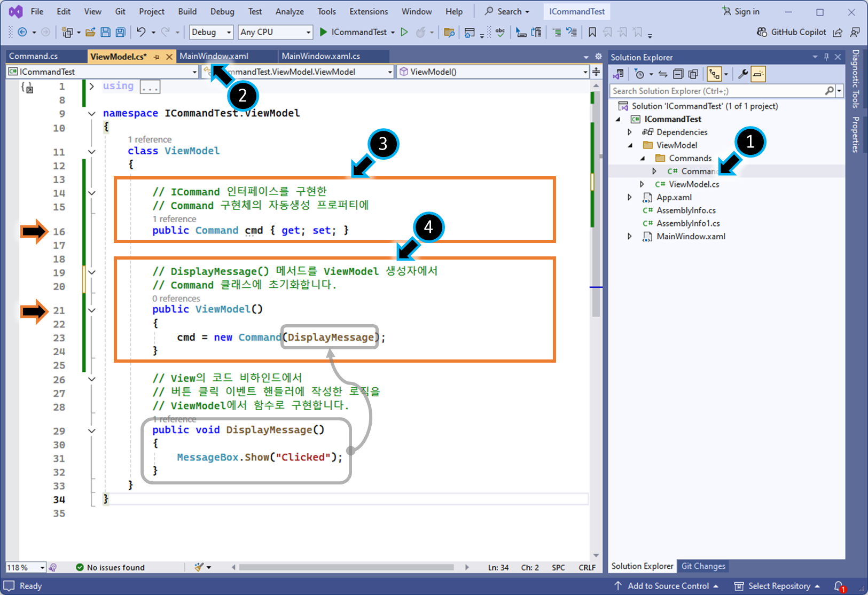This screenshot has height=595, width=868.
Task: Click Add to Source Control
Action: (x=666, y=586)
